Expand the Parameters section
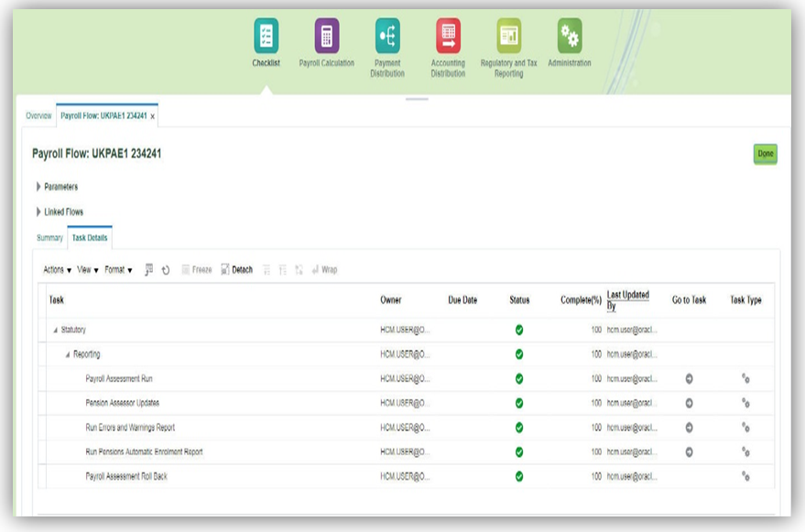Screen dimensions: 805x532 [38, 187]
